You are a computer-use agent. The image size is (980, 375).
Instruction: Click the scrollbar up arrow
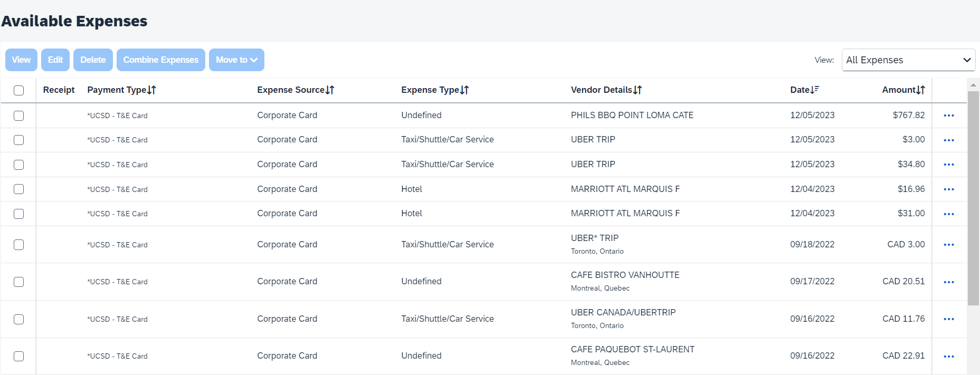coord(973,85)
